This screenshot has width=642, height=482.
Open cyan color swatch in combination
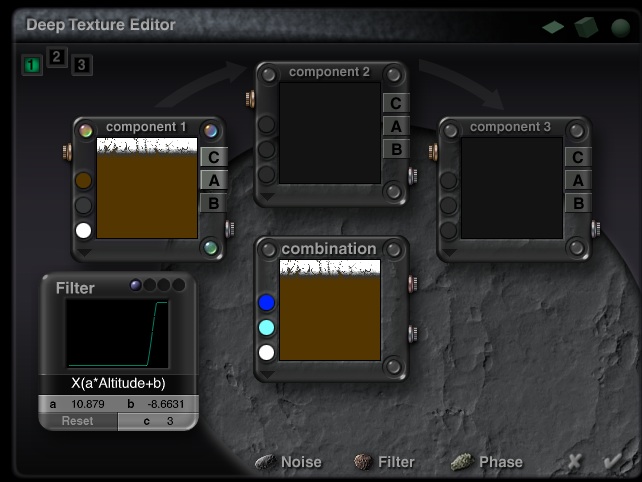click(267, 328)
